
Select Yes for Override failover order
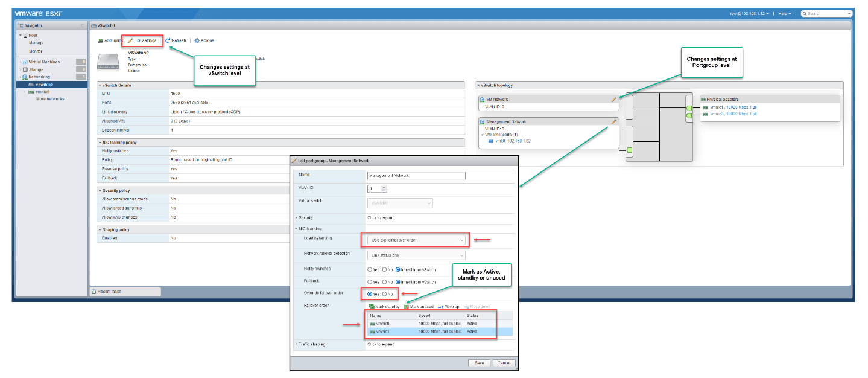[x=370, y=294]
